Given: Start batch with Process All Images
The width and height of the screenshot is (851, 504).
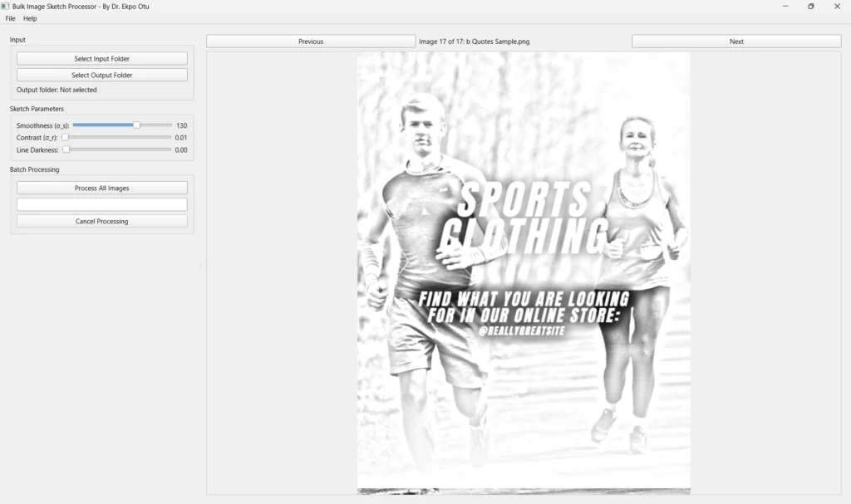Looking at the screenshot, I should click(101, 188).
